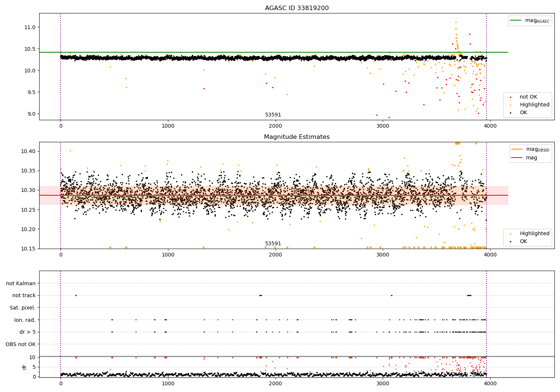Click the green mag AGASC line at its right end

[x=507, y=52]
